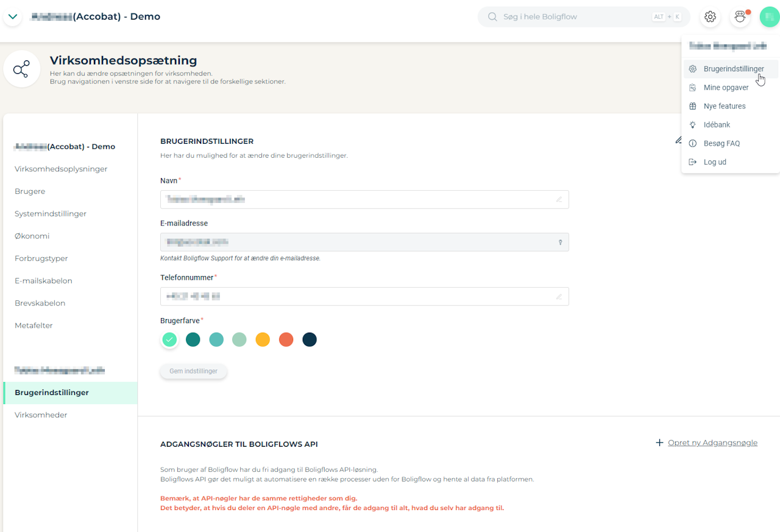Expand the company switcher chevron
The height and width of the screenshot is (532, 780).
pos(13,16)
